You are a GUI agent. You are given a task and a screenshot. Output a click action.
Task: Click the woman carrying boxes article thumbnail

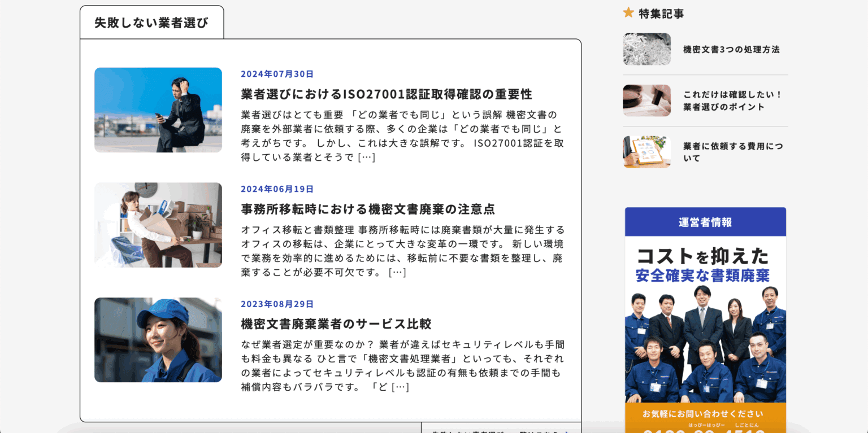point(158,225)
